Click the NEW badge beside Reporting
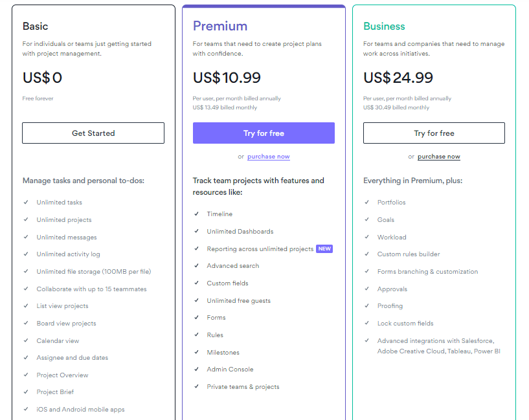This screenshot has width=529, height=420. click(324, 249)
